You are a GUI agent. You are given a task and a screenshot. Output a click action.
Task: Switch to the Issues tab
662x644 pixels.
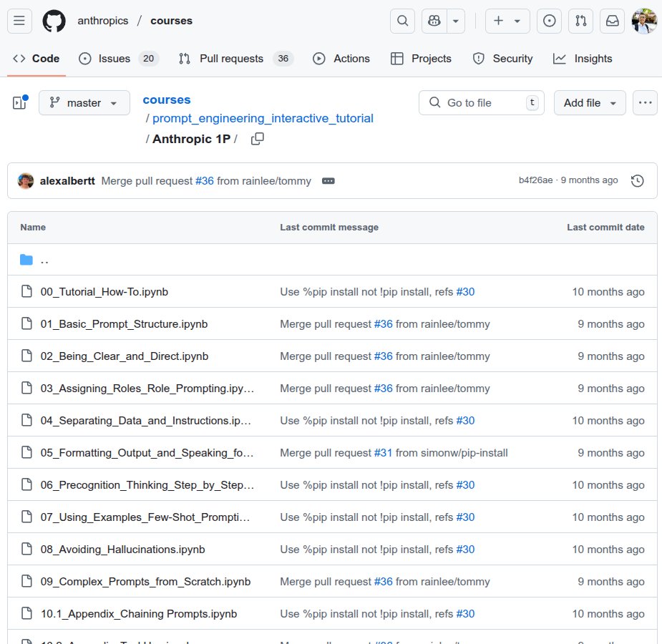[x=119, y=59]
